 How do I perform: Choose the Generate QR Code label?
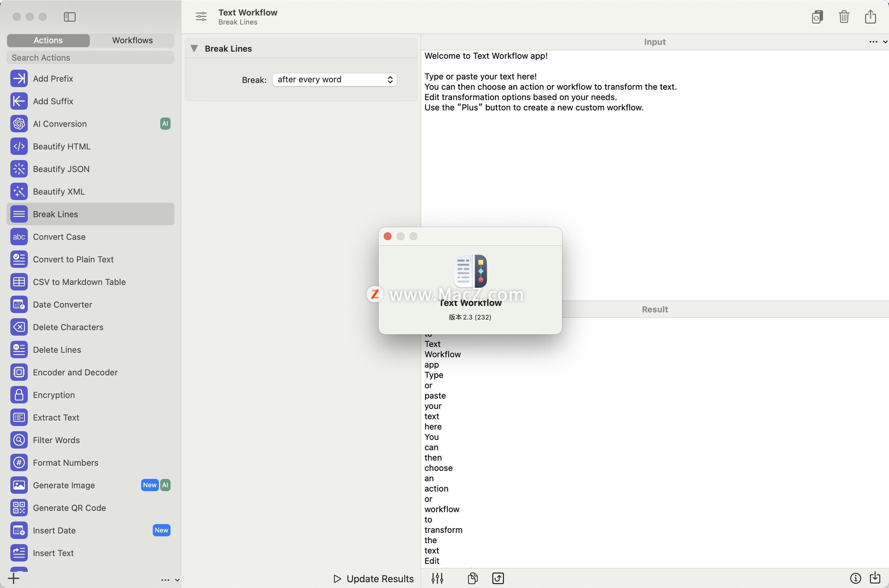click(x=69, y=508)
